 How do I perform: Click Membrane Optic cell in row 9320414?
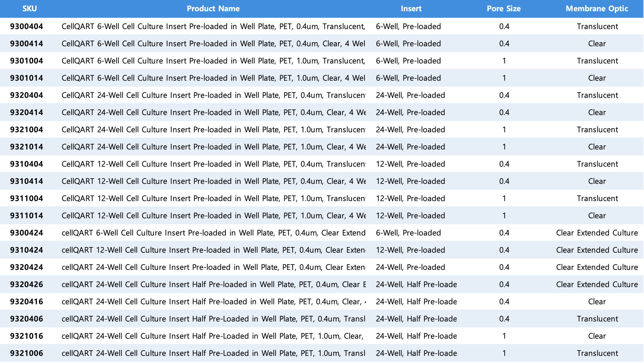click(x=597, y=112)
